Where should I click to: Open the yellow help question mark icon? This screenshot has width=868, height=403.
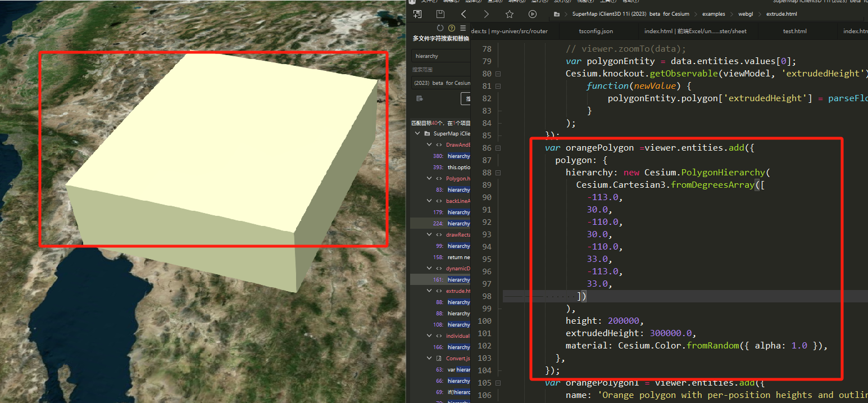tap(452, 28)
